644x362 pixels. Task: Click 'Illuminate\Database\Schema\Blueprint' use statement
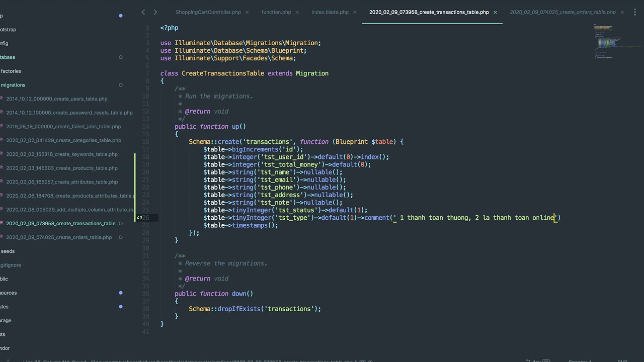[239, 51]
